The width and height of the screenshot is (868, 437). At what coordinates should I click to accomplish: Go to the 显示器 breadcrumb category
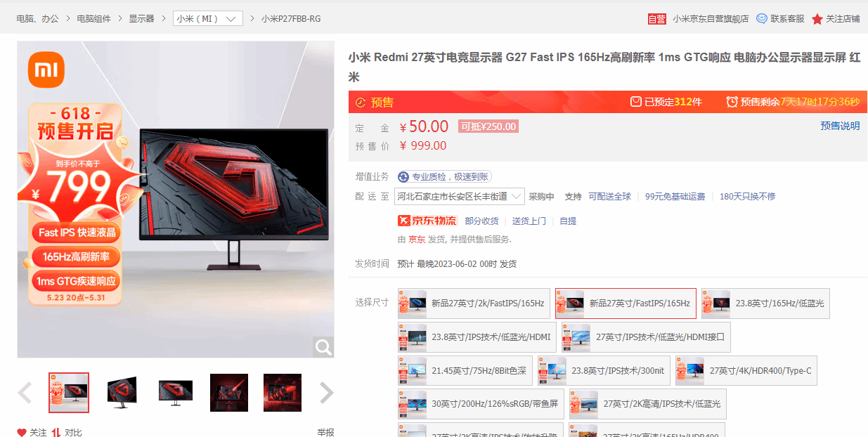coord(141,19)
